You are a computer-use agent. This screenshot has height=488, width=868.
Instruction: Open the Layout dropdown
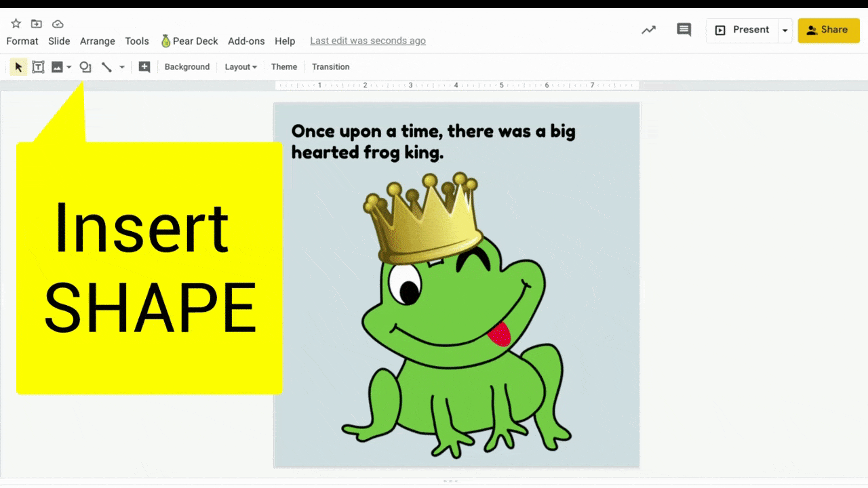[241, 67]
